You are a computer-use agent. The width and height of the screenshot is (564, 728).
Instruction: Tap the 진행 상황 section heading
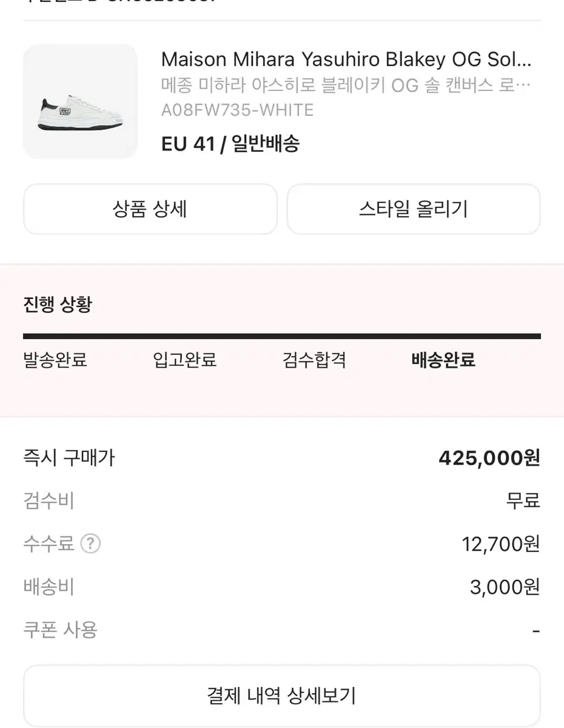(x=58, y=305)
